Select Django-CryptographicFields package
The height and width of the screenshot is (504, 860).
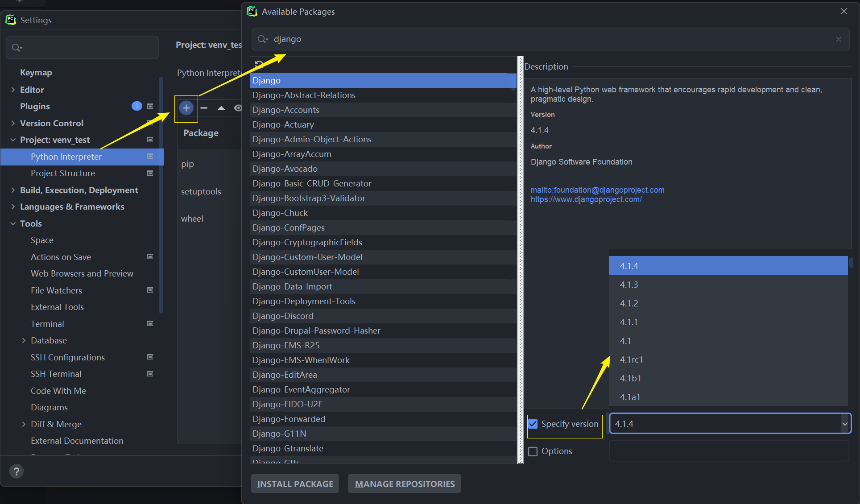[x=383, y=242]
